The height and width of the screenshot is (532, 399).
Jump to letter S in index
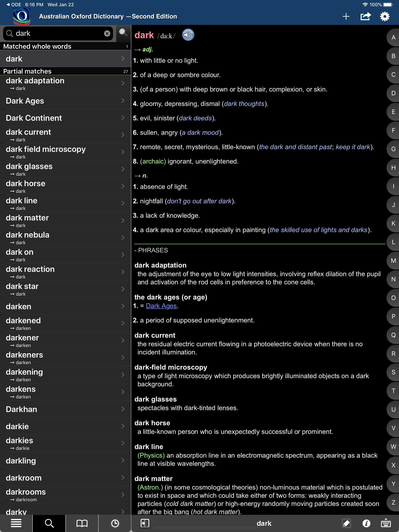tap(393, 372)
